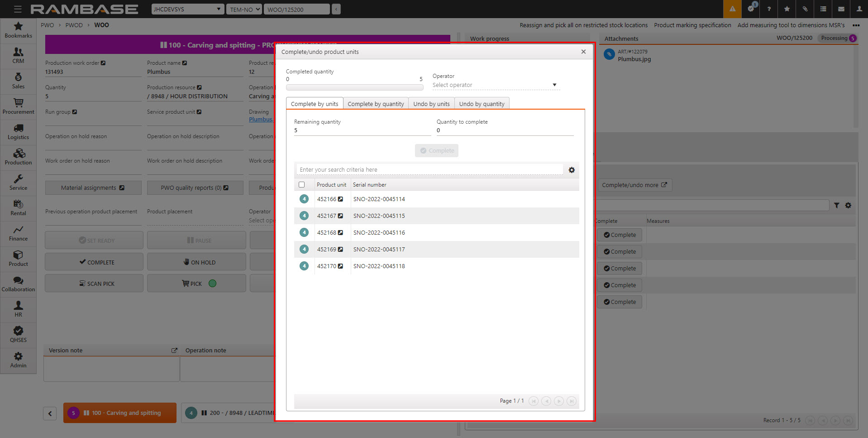Viewport: 868px width, 438px height.
Task: Click the search criteria input field
Action: pos(429,170)
